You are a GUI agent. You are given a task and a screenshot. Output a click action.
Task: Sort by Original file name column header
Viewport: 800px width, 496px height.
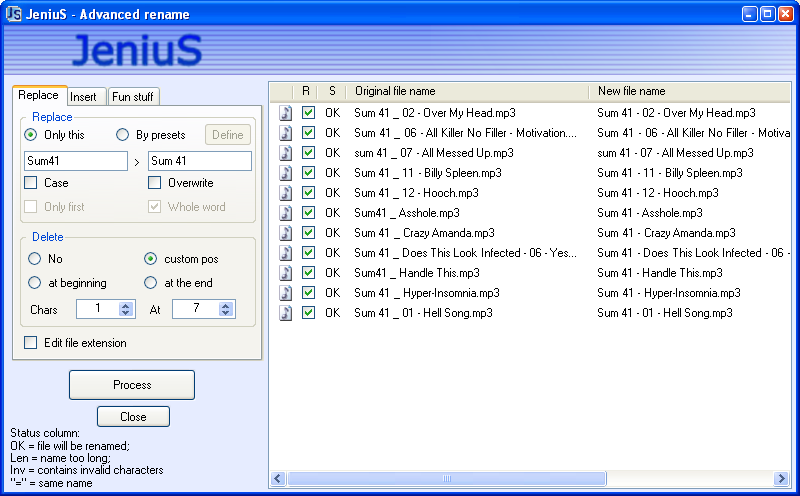(467, 91)
